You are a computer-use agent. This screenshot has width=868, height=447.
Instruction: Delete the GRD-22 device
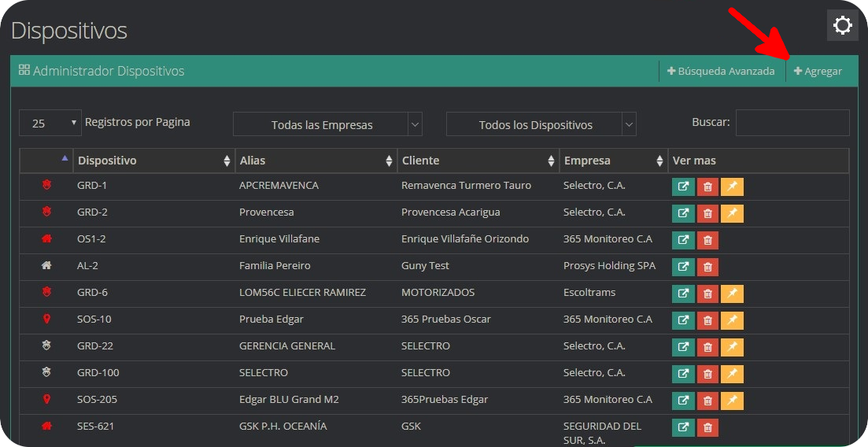(x=707, y=347)
